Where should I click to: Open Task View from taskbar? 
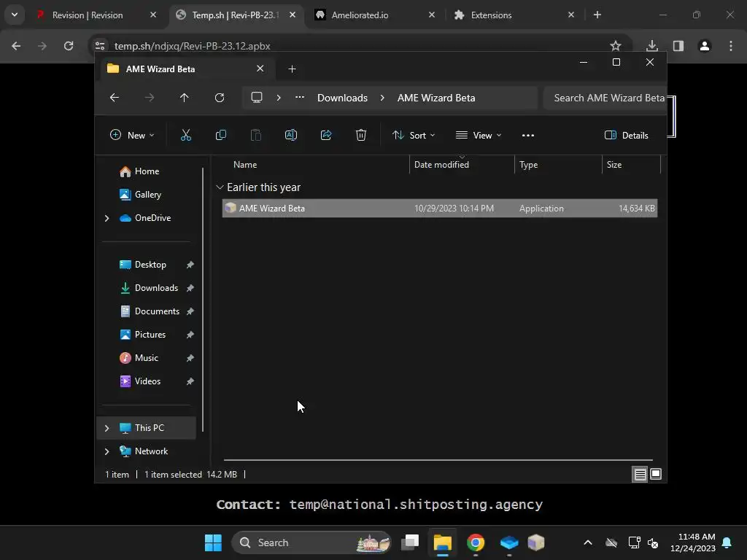tap(410, 542)
